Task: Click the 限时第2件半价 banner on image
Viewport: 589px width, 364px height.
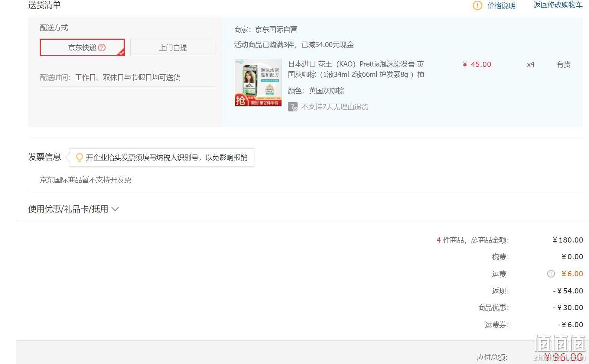Action: (x=264, y=103)
